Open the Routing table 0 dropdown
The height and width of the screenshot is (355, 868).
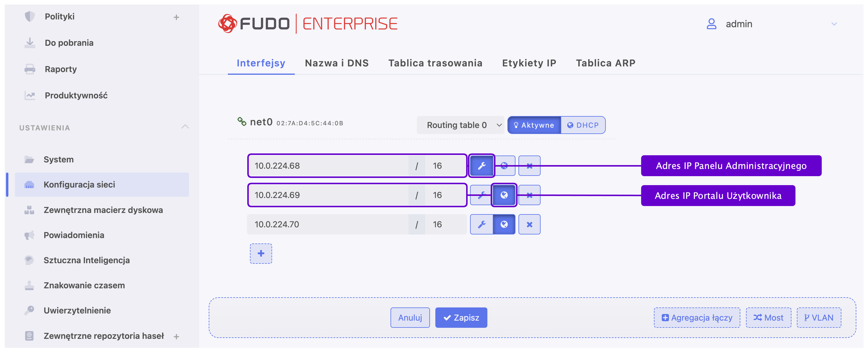pyautogui.click(x=460, y=125)
